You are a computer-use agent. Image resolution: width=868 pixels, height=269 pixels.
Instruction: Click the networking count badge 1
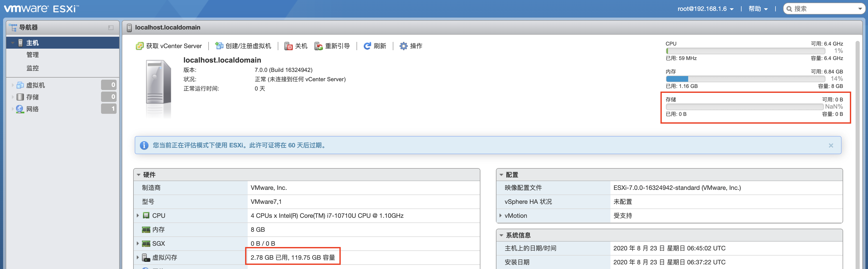tap(109, 109)
